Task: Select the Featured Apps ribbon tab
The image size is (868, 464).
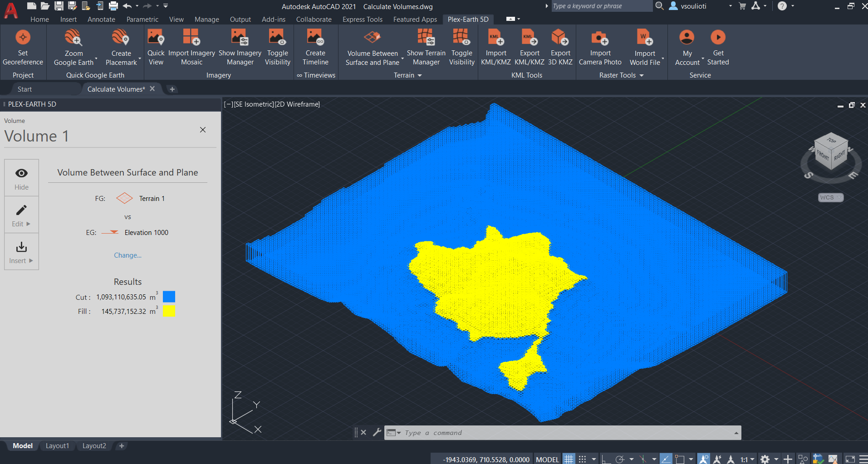Action: pyautogui.click(x=415, y=20)
